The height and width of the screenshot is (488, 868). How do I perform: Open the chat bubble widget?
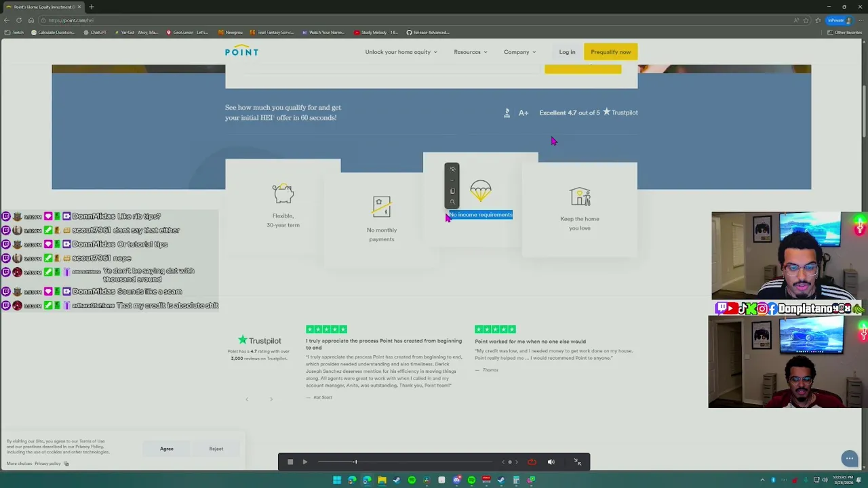pos(849,459)
